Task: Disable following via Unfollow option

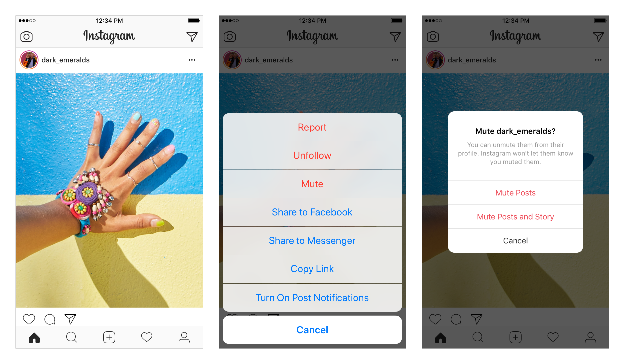Action: click(x=312, y=156)
